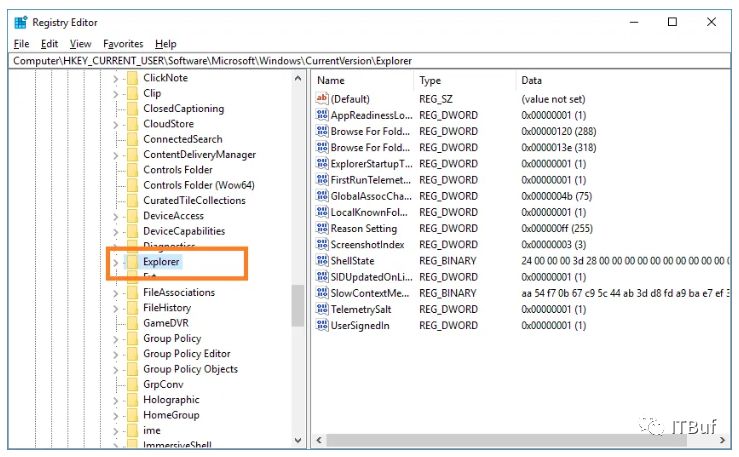Expand the Explorer key
This screenshot has height=457, width=739.
click(115, 262)
